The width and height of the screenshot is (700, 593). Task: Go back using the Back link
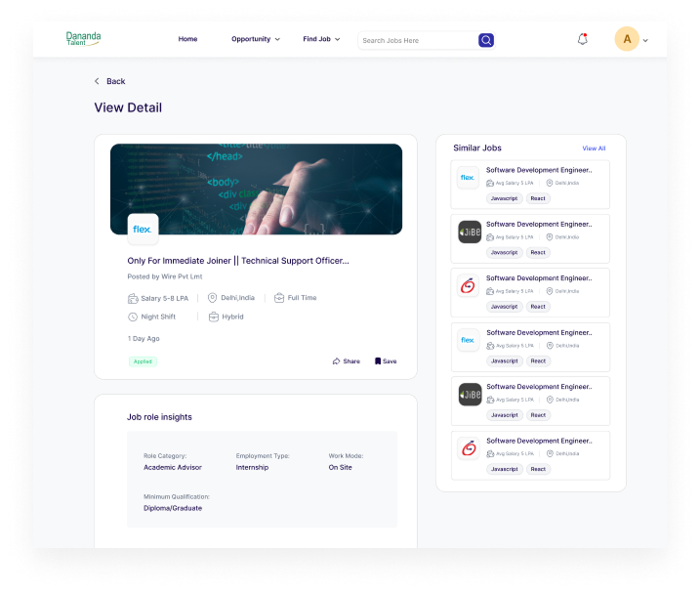coord(115,81)
